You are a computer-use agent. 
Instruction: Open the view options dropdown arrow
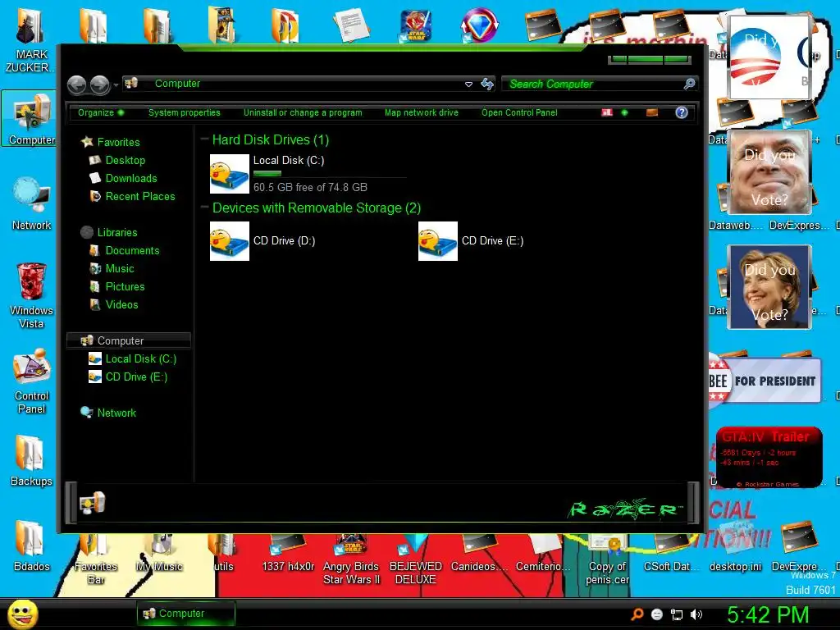pyautogui.click(x=624, y=112)
